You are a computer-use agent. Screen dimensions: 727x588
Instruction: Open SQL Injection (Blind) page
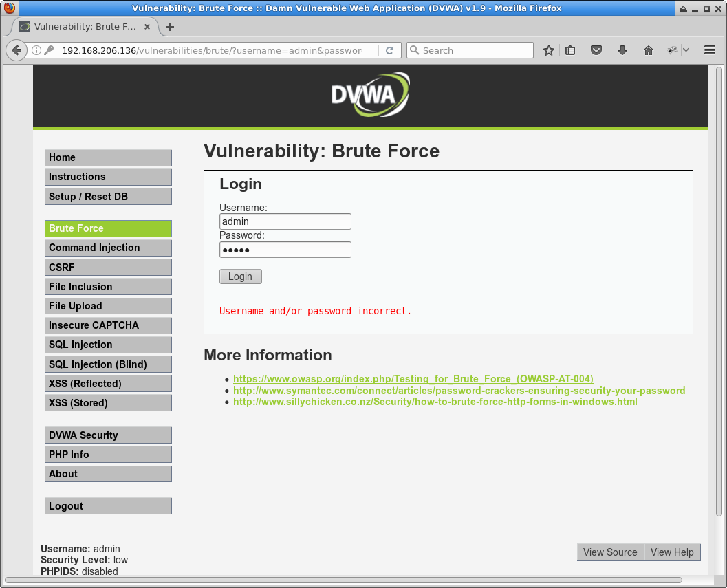pos(108,364)
